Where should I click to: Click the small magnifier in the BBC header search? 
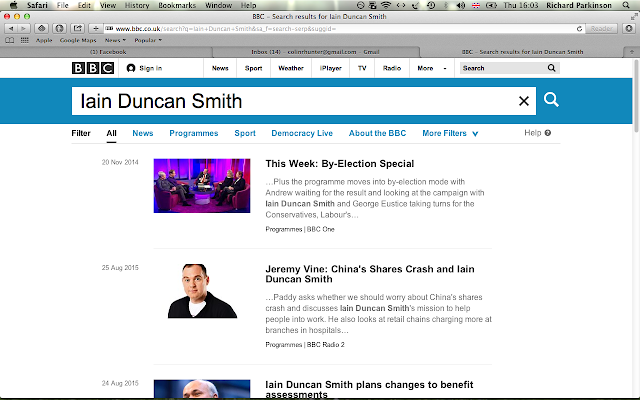click(551, 68)
